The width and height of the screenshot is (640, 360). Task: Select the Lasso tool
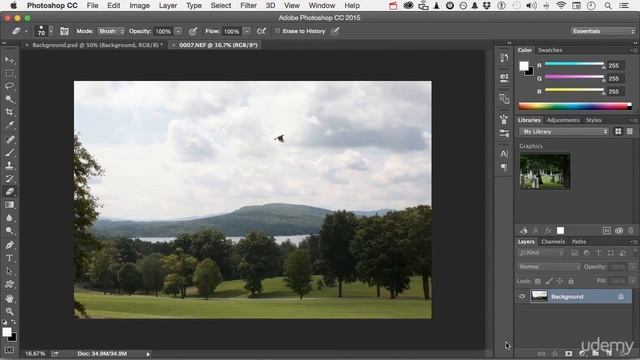(9, 86)
